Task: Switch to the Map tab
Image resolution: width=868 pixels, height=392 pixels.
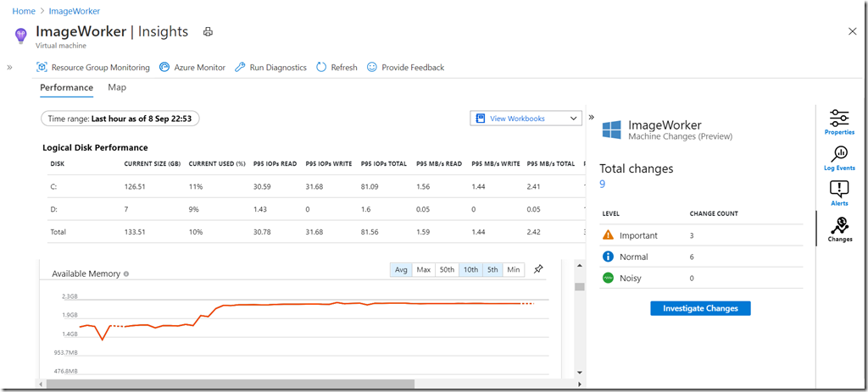Action: 117,87
